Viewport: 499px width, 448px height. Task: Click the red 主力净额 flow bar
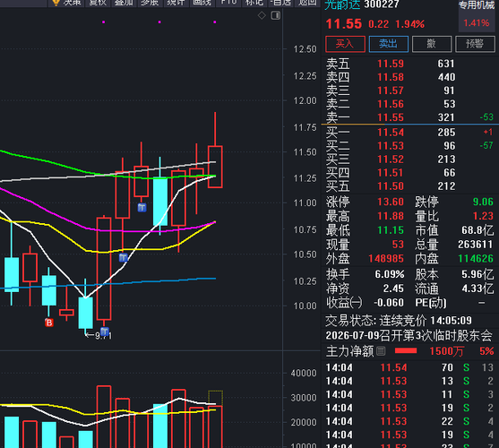(406, 351)
